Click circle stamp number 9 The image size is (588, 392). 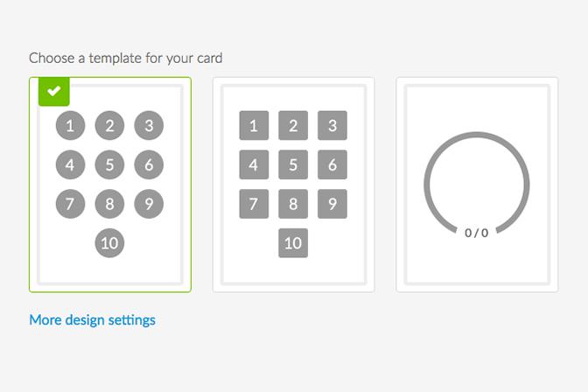149,204
